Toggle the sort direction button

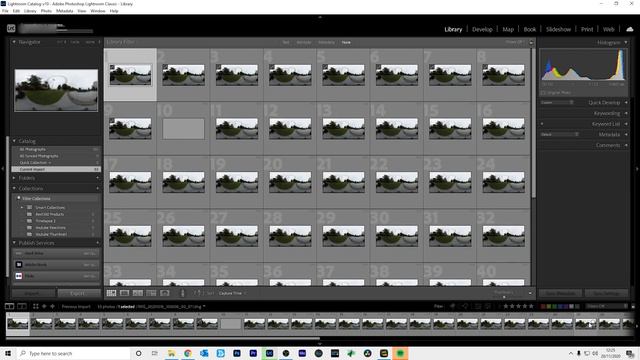coord(198,293)
